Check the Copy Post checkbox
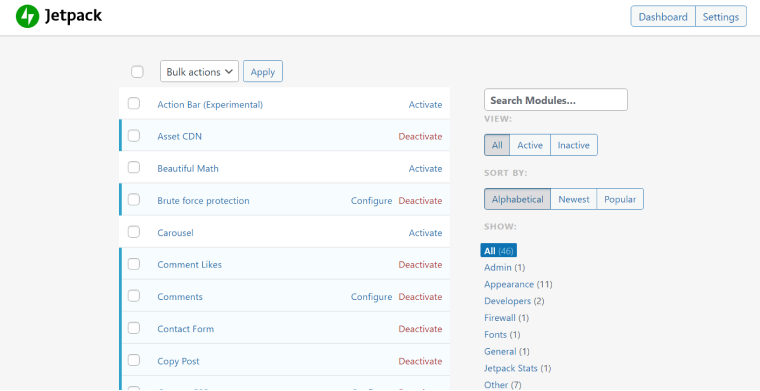This screenshot has width=760, height=391. click(x=134, y=360)
